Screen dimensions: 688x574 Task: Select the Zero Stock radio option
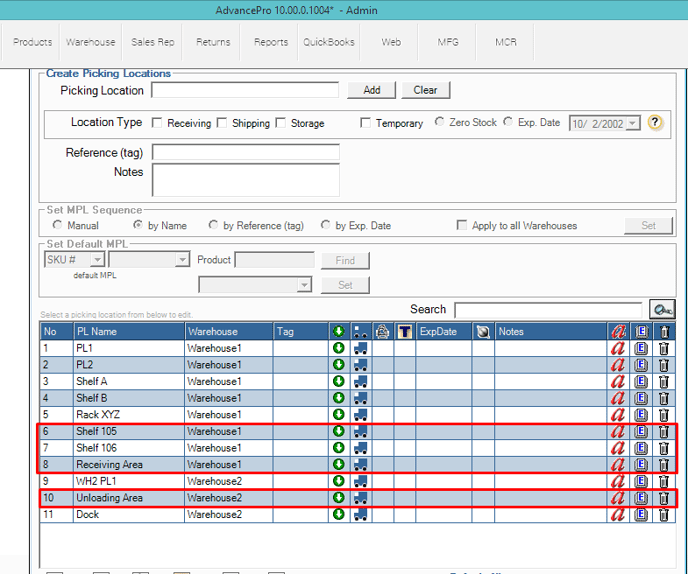tap(440, 123)
